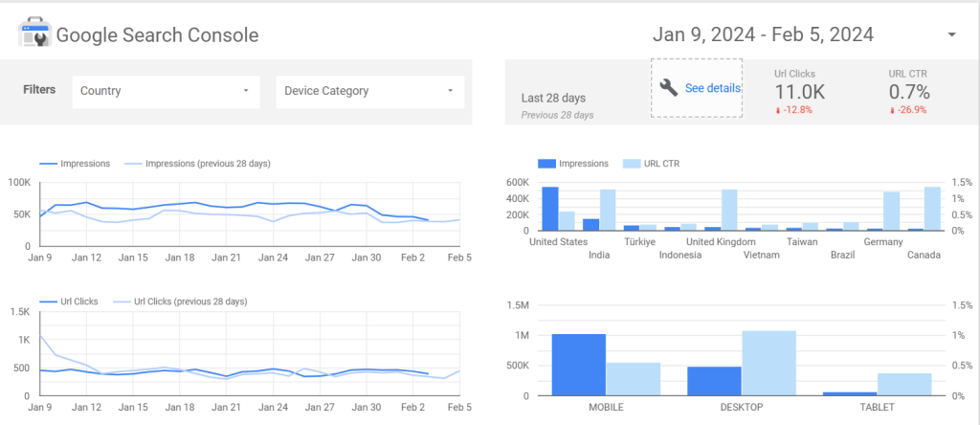980x425 pixels.
Task: Click the Vietnam axis label
Action: coord(761,255)
